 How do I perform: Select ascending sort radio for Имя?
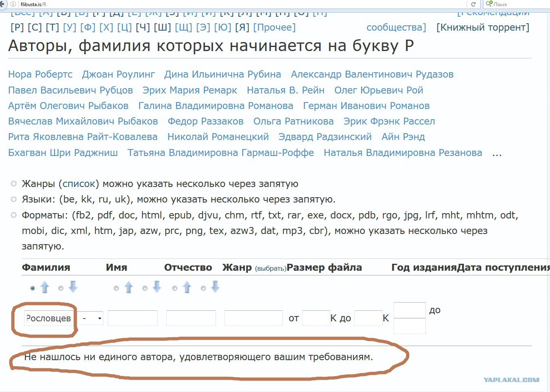[116, 288]
